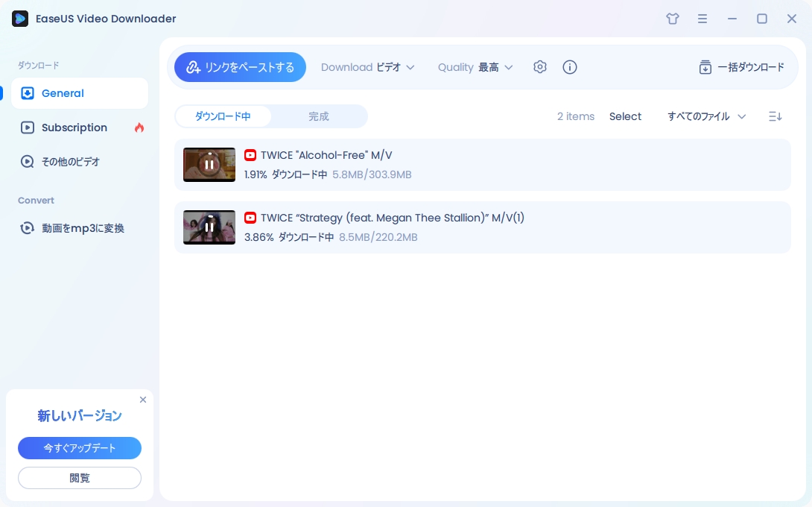
Task: Click Select to enable item selection mode
Action: click(625, 116)
